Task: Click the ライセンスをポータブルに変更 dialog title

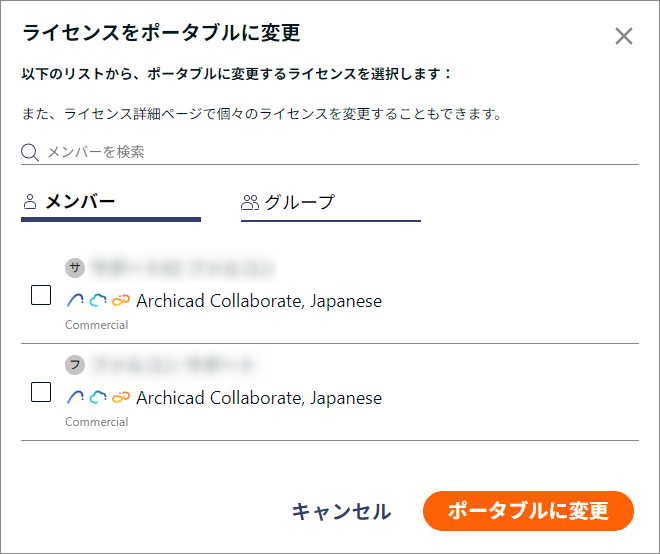Action: [x=162, y=33]
